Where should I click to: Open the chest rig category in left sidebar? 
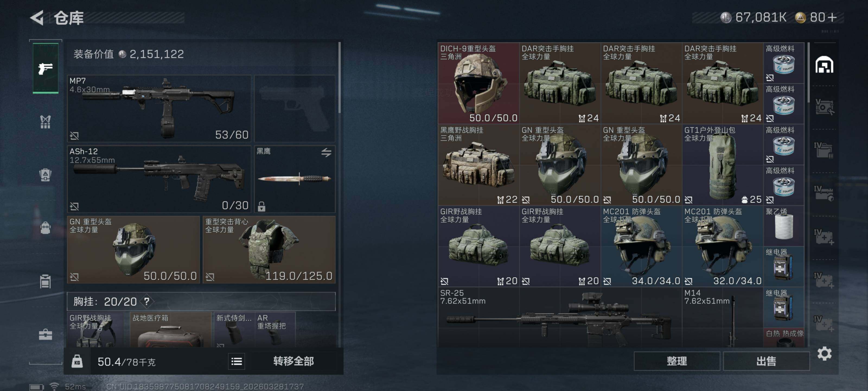[x=46, y=122]
